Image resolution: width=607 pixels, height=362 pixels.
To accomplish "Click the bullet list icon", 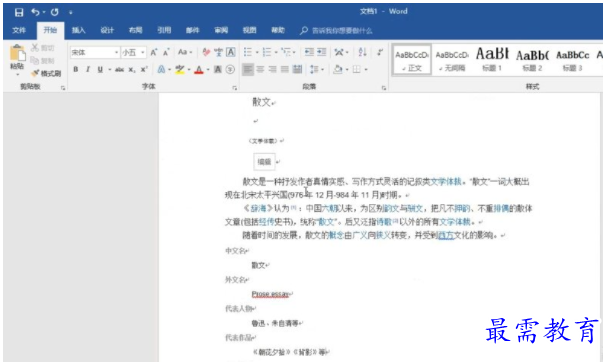I will pyautogui.click(x=248, y=52).
